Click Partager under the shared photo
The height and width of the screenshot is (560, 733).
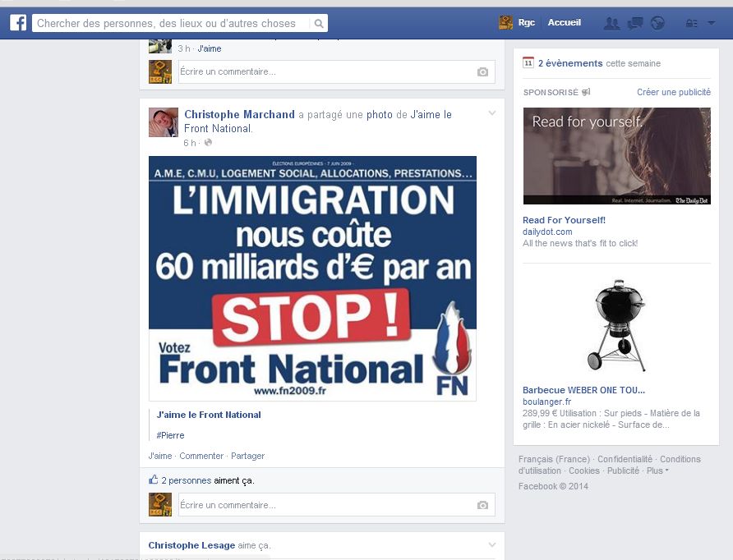pyautogui.click(x=248, y=456)
